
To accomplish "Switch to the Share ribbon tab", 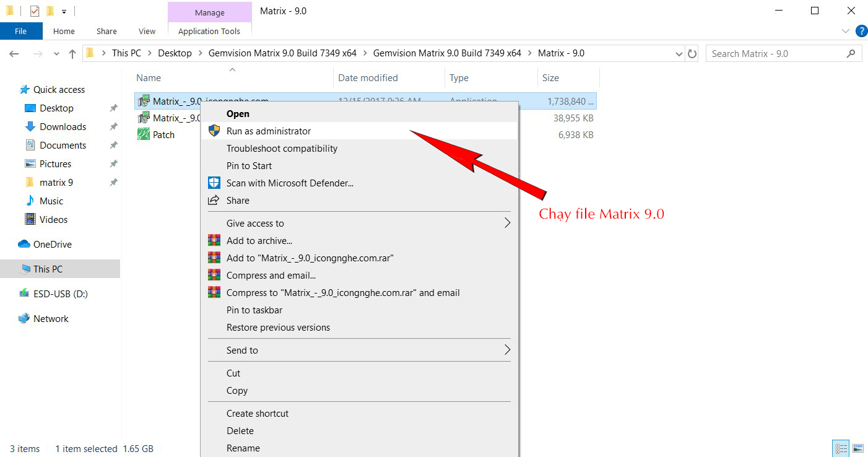I will pyautogui.click(x=106, y=31).
